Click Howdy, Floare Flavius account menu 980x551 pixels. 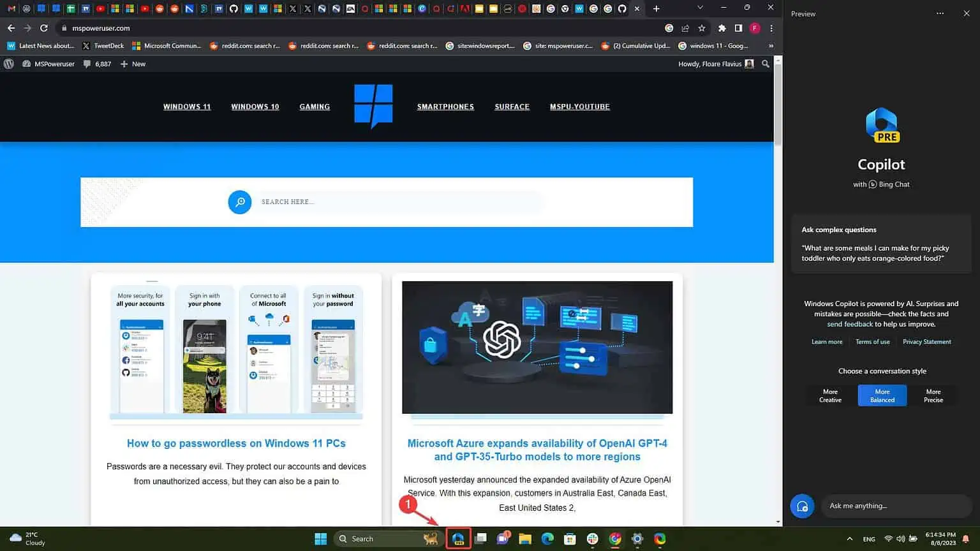(x=716, y=64)
